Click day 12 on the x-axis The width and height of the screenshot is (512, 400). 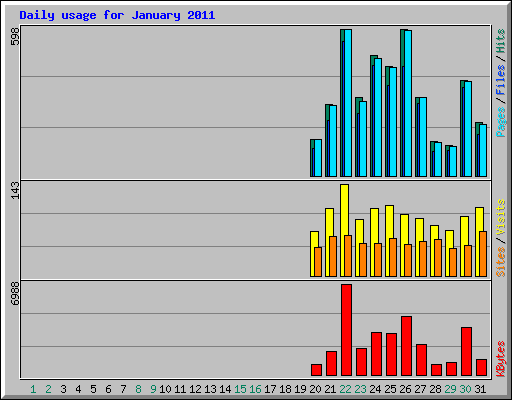pos(195,389)
